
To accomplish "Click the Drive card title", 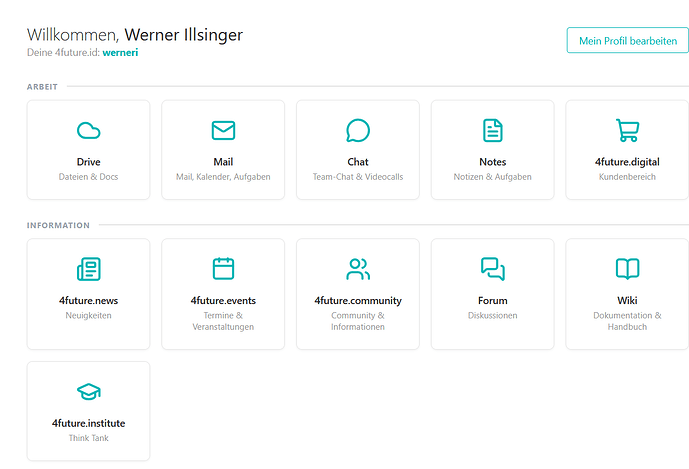I will (88, 162).
